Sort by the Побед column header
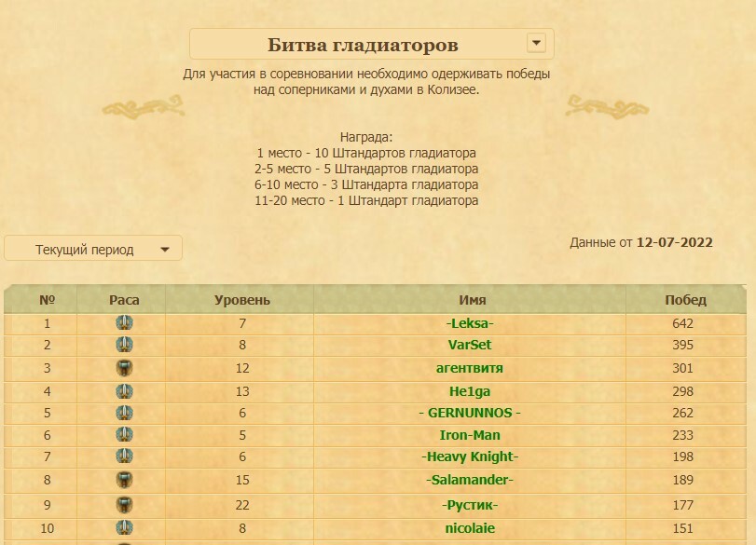 coord(685,300)
